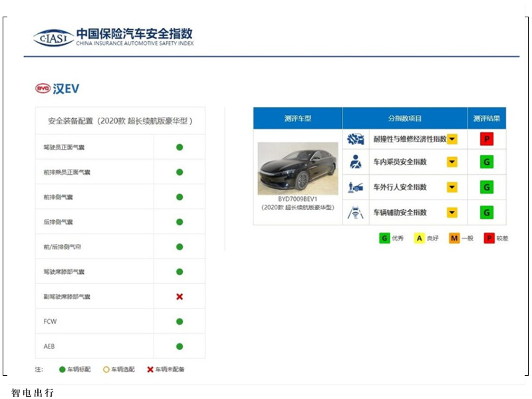Click green dot in FCW row
This screenshot has height=399, width=532.
[180, 321]
